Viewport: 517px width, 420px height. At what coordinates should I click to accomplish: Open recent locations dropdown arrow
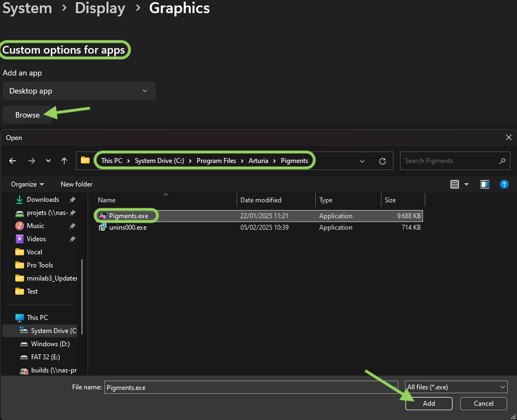48,161
